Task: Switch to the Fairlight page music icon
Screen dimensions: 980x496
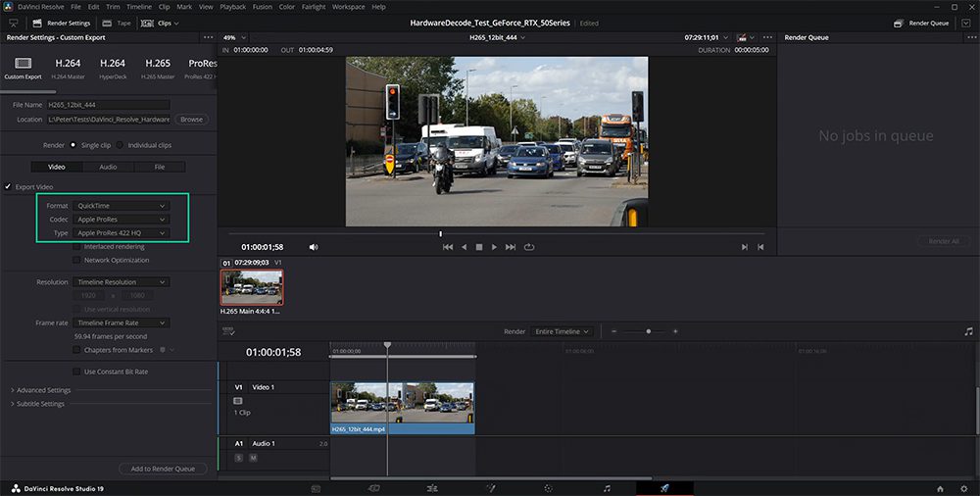Action: pyautogui.click(x=607, y=488)
